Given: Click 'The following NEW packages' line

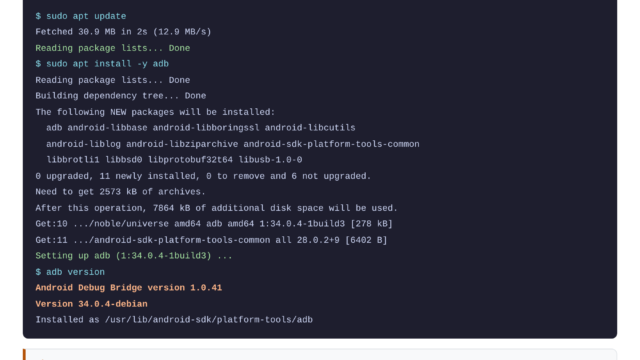Looking at the screenshot, I should [156, 112].
